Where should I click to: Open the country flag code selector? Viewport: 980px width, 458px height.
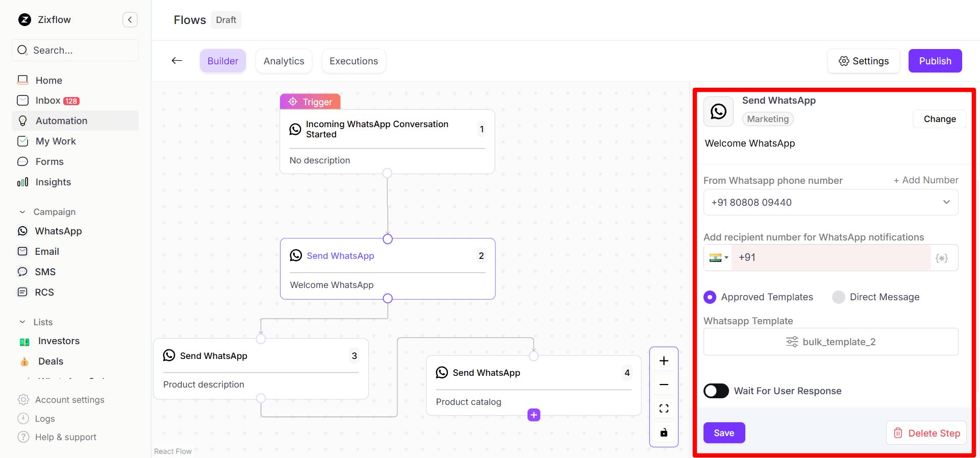(x=718, y=258)
